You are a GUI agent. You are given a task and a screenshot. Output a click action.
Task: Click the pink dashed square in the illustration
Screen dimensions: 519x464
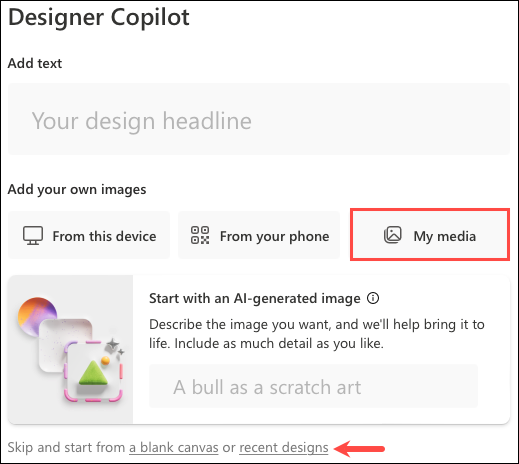pos(94,371)
